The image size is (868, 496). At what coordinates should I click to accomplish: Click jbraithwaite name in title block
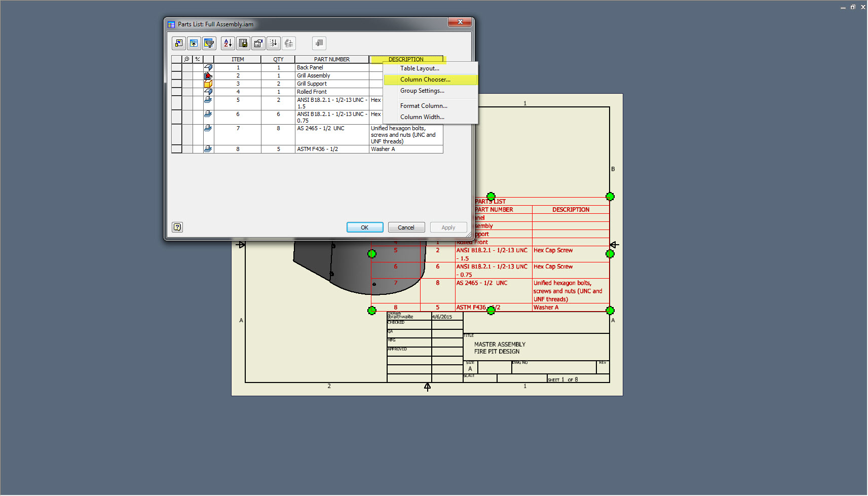pos(400,317)
